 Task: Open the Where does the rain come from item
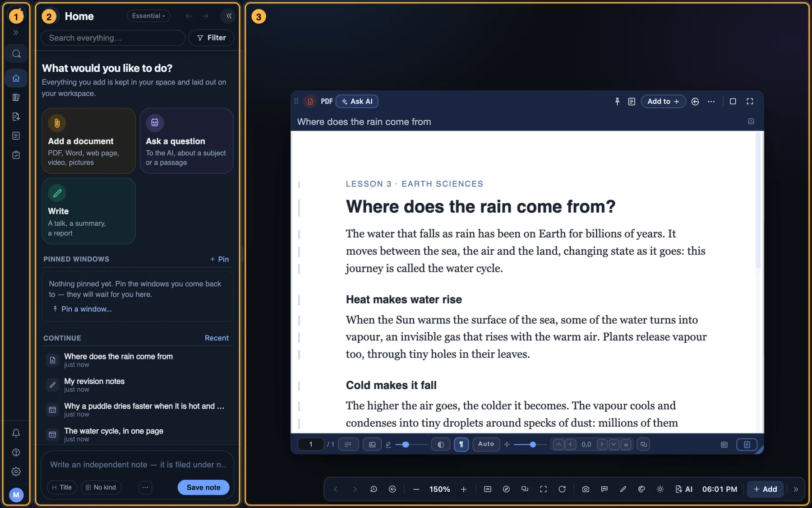(x=138, y=360)
